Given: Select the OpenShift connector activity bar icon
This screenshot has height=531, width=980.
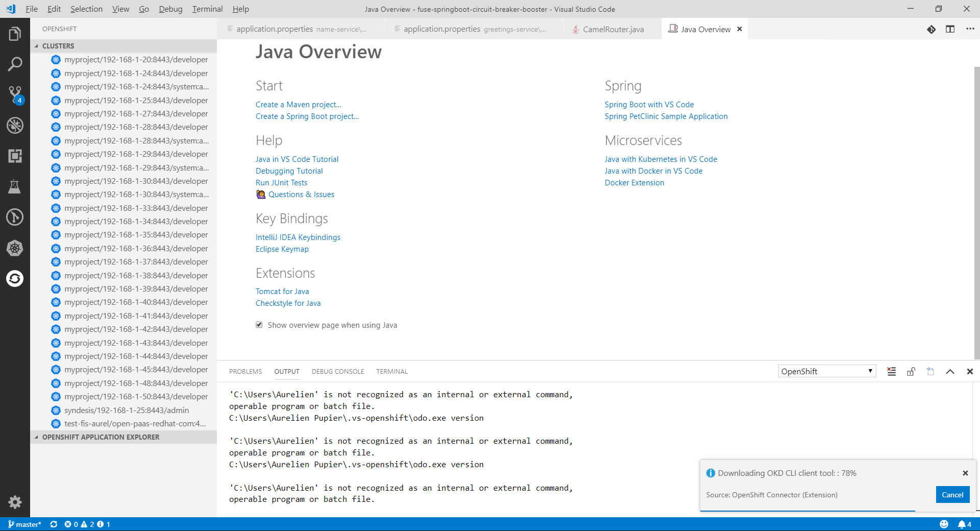Looking at the screenshot, I should point(15,279).
